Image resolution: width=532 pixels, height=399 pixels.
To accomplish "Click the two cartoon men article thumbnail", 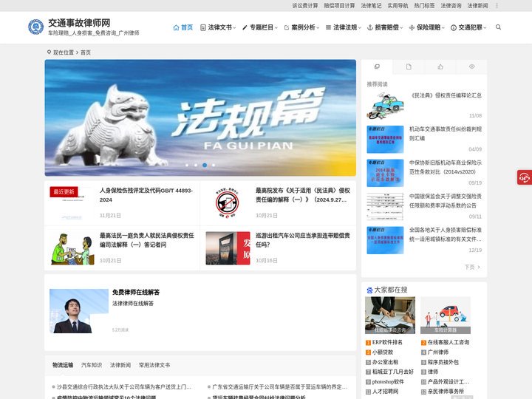I will [72, 248].
